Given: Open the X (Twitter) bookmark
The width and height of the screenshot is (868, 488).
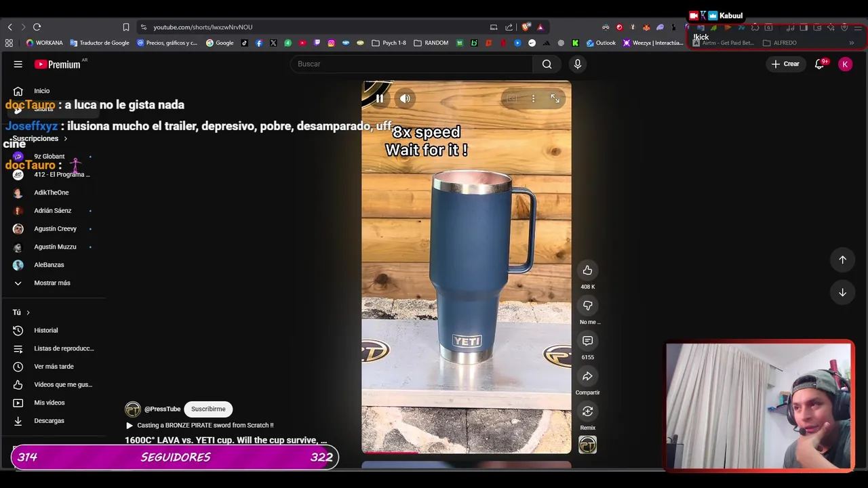Looking at the screenshot, I should coord(273,43).
